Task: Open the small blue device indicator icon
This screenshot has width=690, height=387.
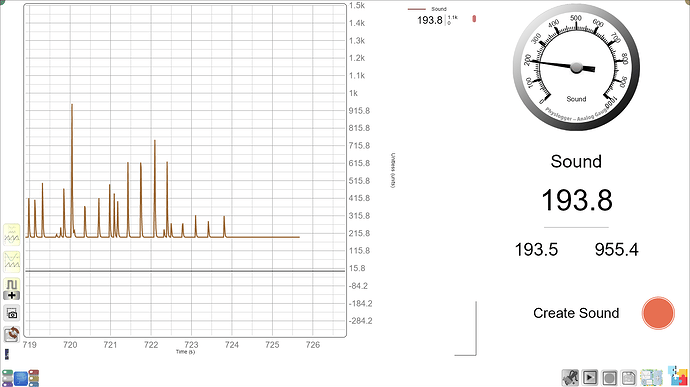Action: click(x=7, y=354)
